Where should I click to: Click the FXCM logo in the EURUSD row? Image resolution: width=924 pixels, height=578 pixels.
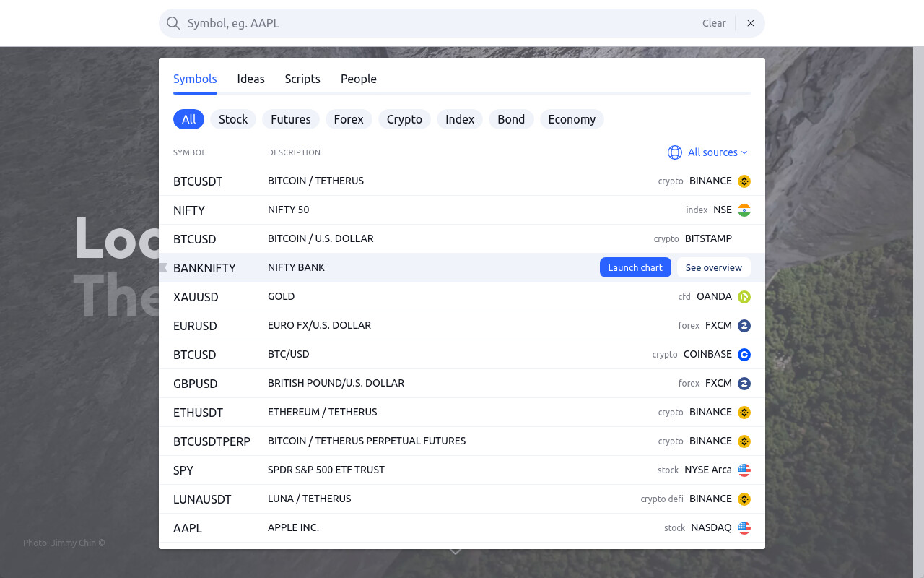point(744,326)
